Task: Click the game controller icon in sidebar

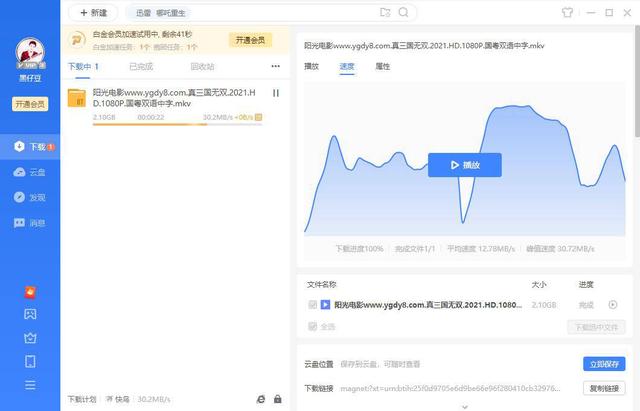Action: pos(30,314)
